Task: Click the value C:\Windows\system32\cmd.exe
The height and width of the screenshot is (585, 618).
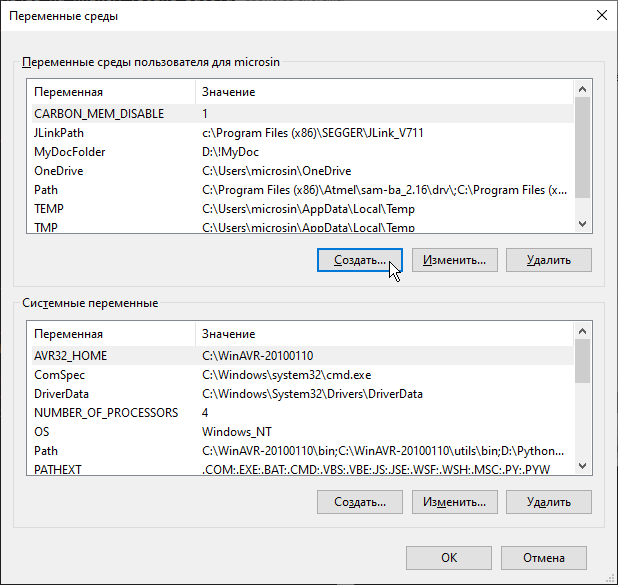Action: 287,374
